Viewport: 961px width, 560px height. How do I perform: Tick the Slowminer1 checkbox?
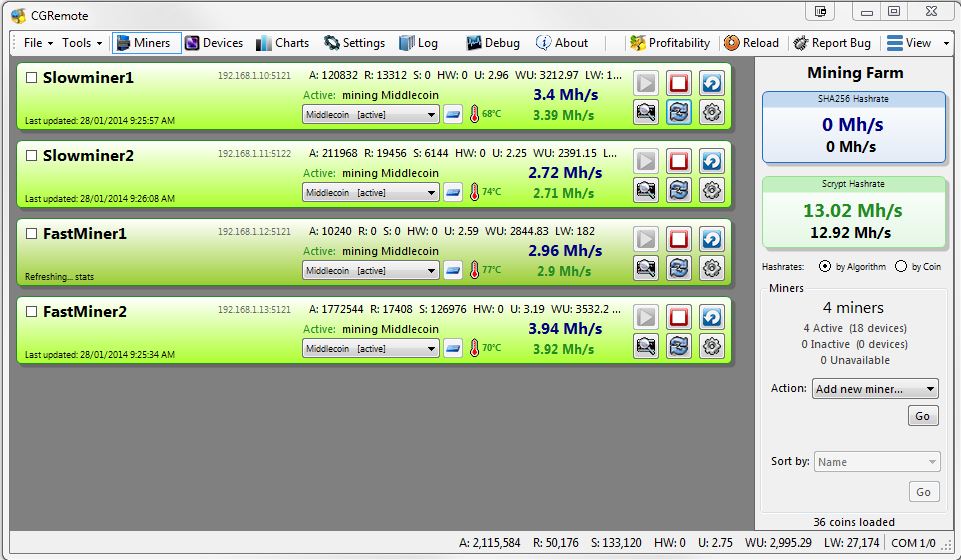pyautogui.click(x=32, y=78)
